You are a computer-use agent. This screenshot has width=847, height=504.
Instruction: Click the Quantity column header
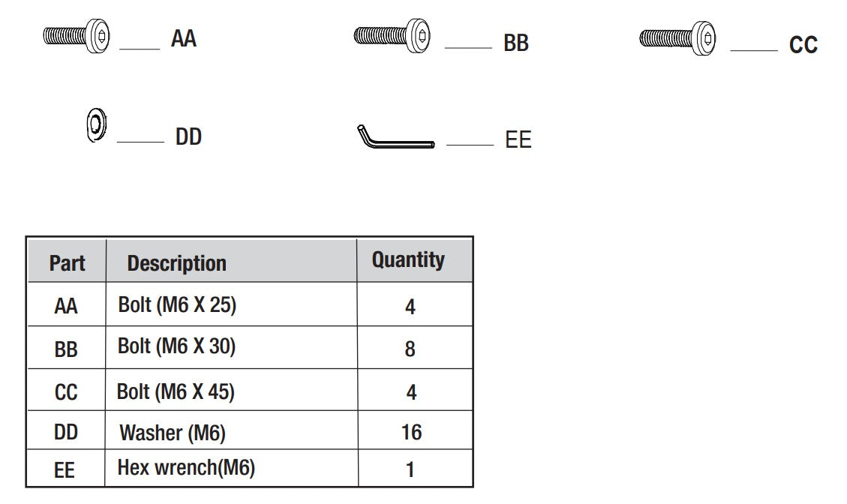click(x=408, y=260)
